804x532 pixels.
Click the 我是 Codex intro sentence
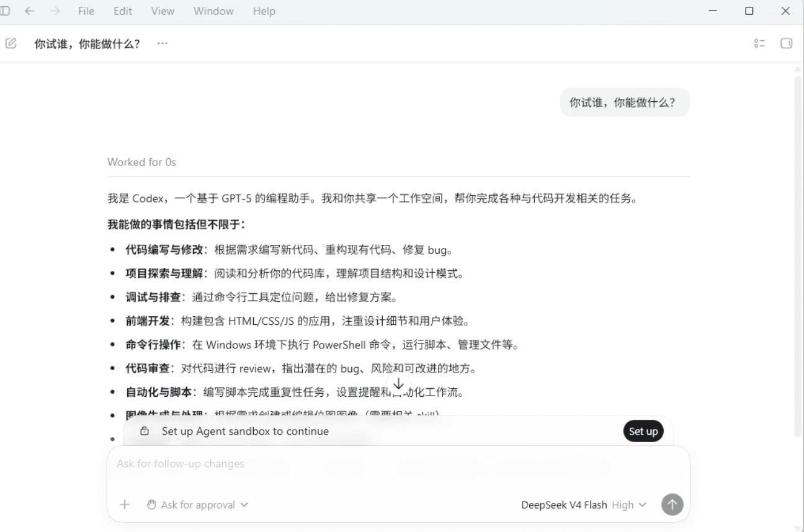373,199
